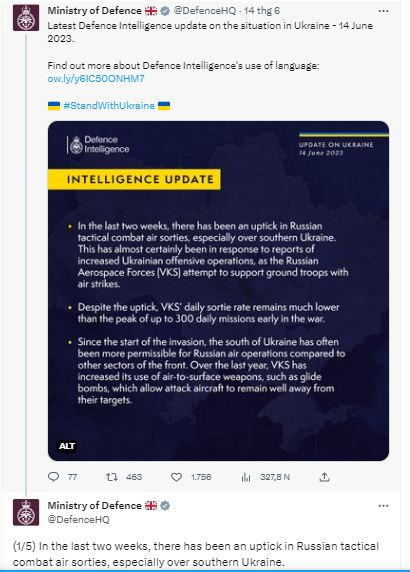Click the @DefenceHQ handle in the first tweet
Screen dimensions: 410x572
pyautogui.click(x=205, y=11)
